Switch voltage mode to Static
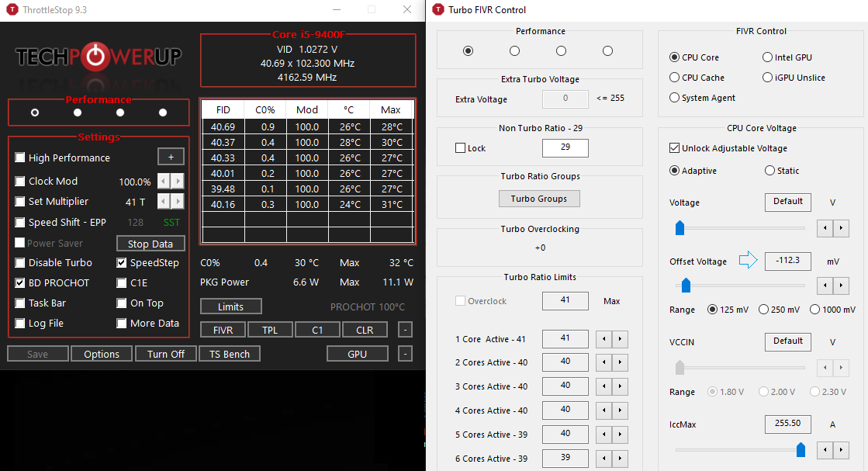 [x=769, y=171]
